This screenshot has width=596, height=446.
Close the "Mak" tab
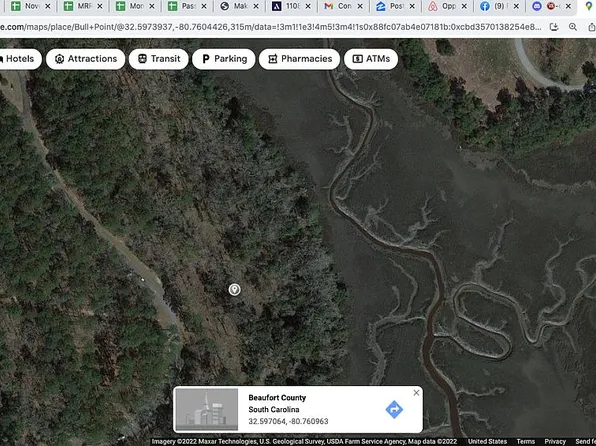[256, 6]
